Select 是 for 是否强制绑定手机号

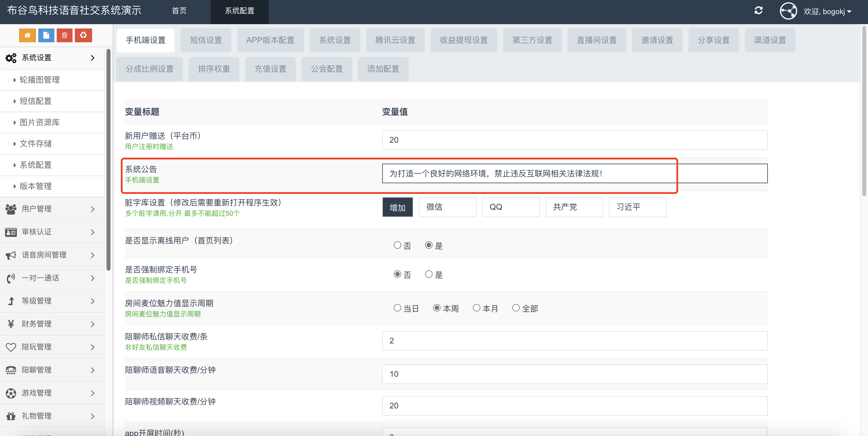pyautogui.click(x=429, y=274)
